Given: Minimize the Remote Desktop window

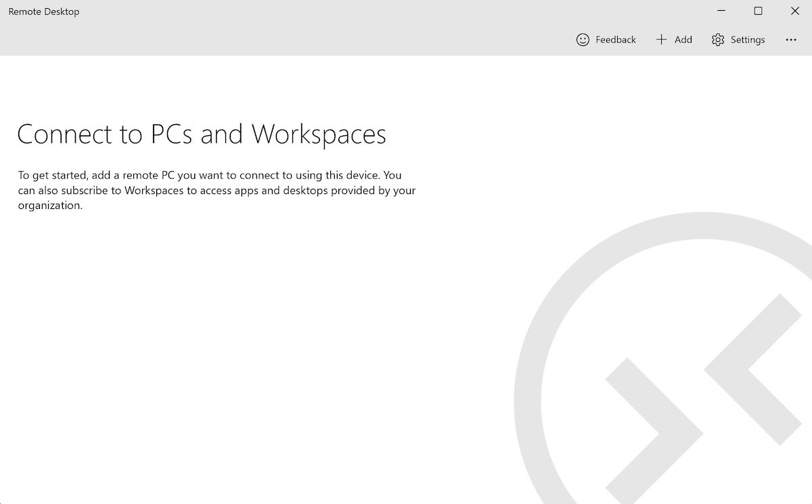Looking at the screenshot, I should 721,12.
